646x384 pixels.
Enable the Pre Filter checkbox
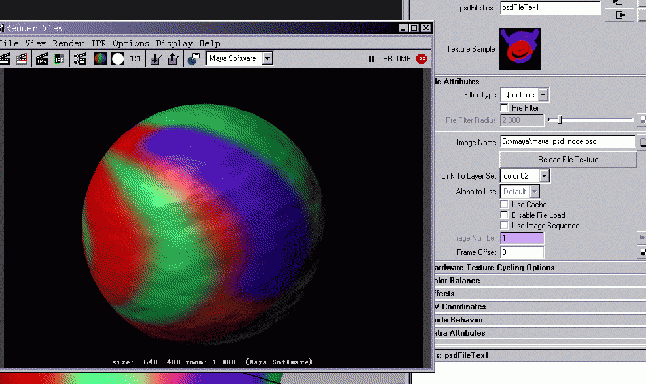[504, 108]
